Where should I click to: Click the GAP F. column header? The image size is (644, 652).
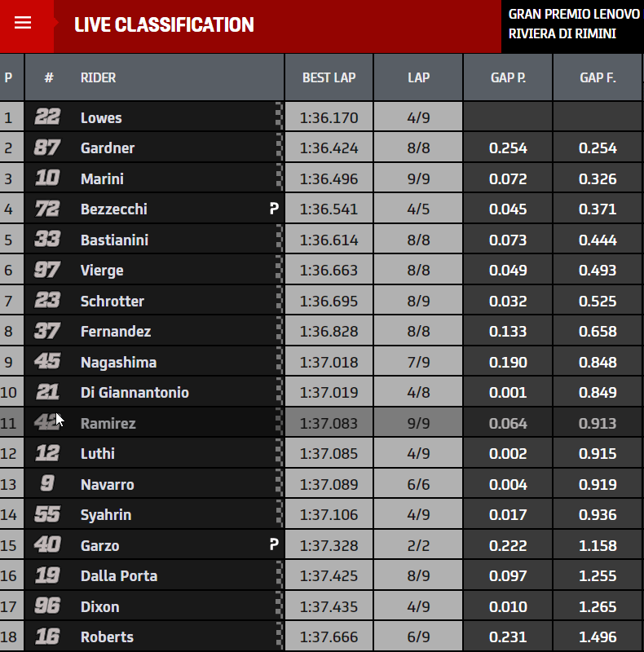point(598,78)
